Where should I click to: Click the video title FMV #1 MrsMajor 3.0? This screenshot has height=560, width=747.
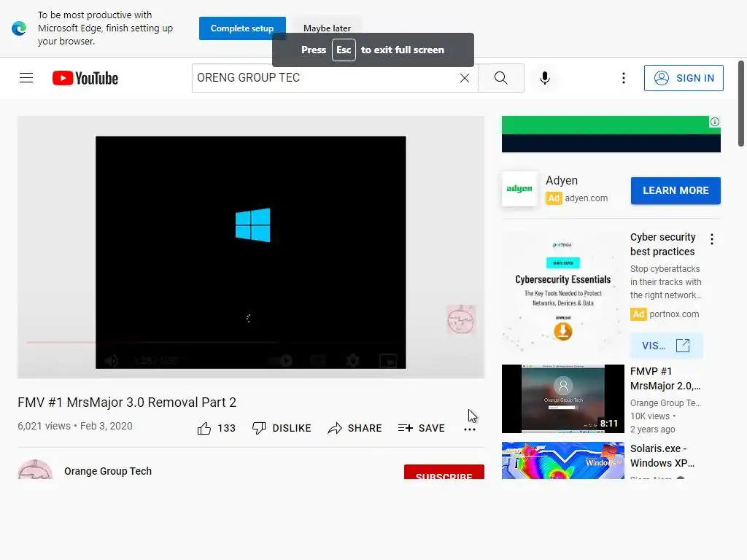pos(127,402)
